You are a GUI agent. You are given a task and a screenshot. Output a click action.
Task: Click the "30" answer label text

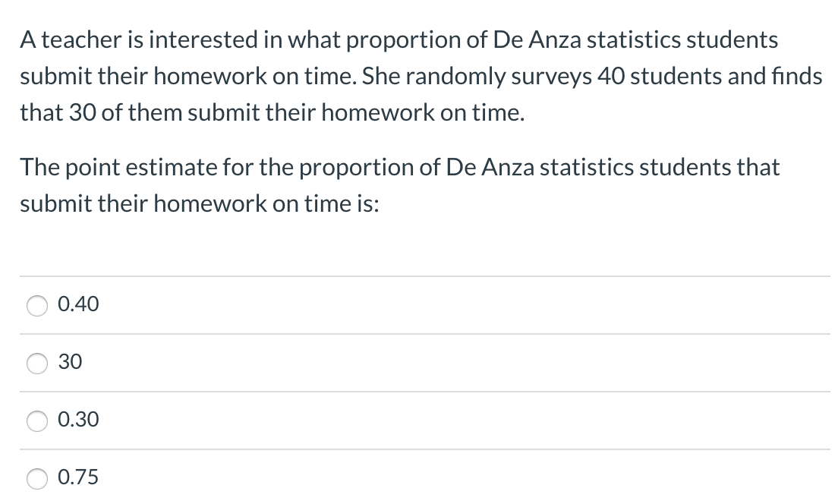click(x=70, y=362)
